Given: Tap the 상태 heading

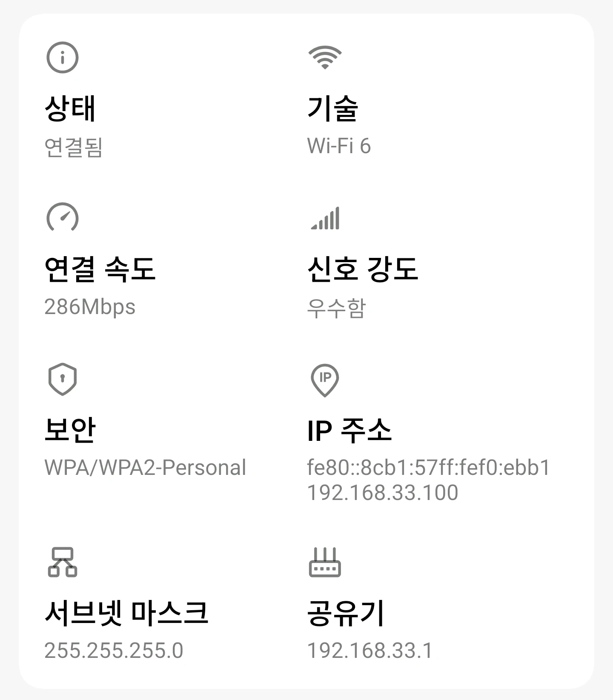Looking at the screenshot, I should pyautogui.click(x=70, y=109).
